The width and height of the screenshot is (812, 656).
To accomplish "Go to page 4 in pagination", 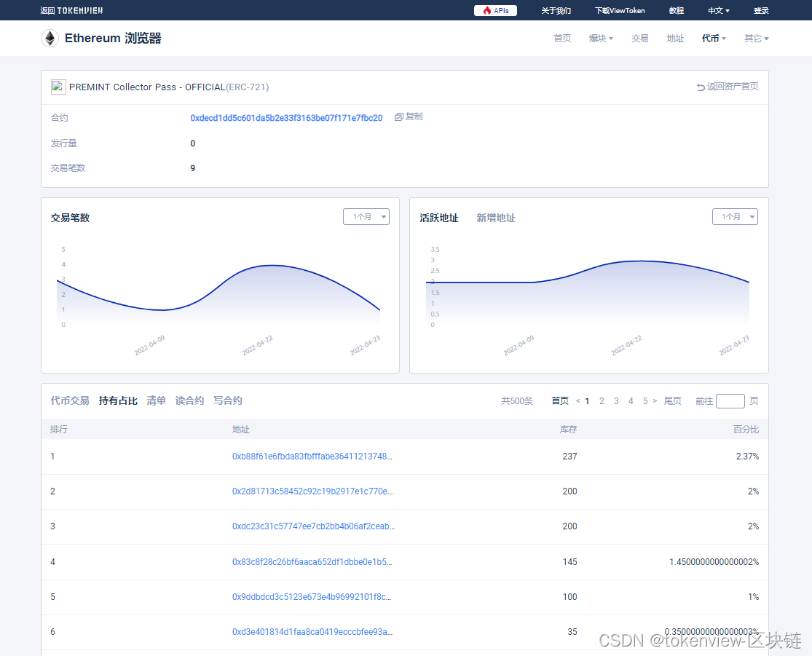I will pos(631,400).
